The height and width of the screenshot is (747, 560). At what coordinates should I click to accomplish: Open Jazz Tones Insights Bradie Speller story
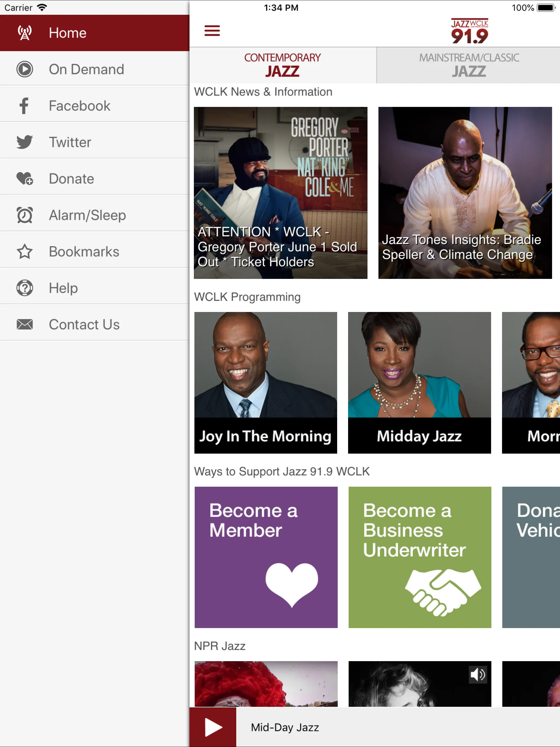point(465,193)
